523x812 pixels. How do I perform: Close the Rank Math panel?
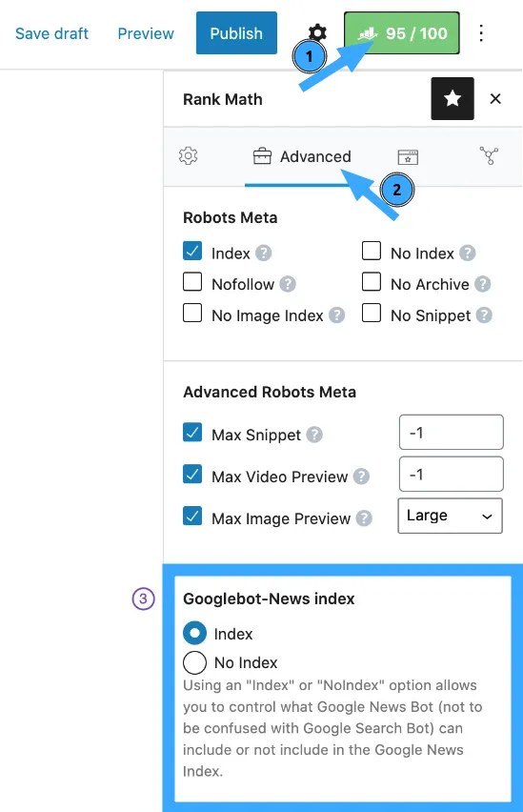click(x=495, y=98)
